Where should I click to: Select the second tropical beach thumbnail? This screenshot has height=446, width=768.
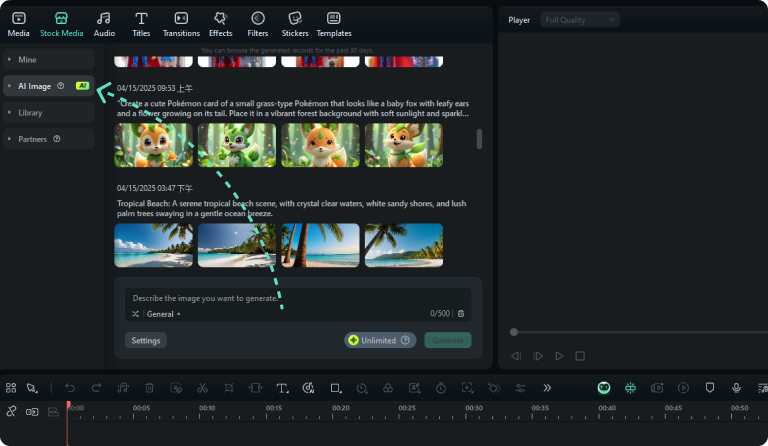pos(237,245)
